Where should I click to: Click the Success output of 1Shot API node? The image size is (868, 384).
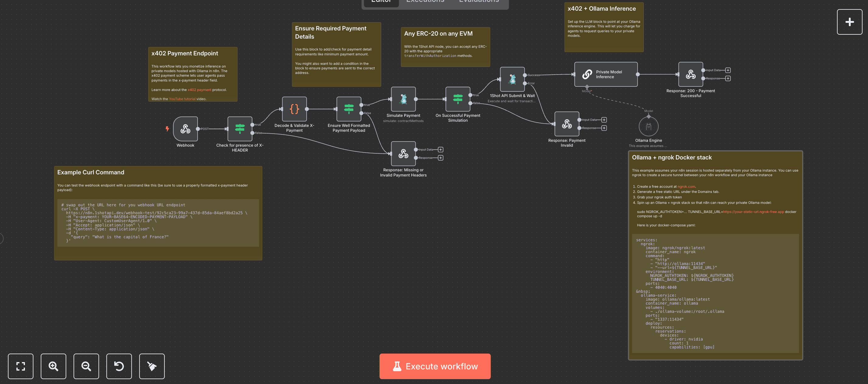(525, 75)
